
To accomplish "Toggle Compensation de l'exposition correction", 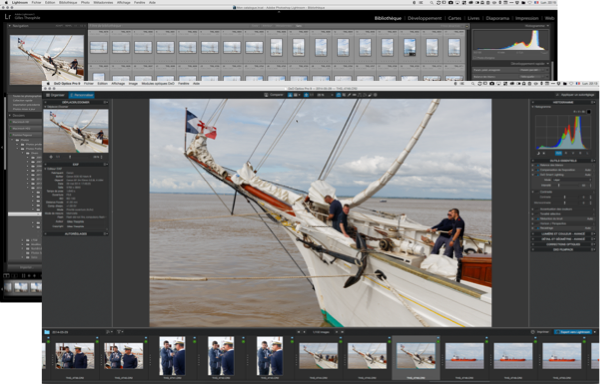I will (x=538, y=170).
